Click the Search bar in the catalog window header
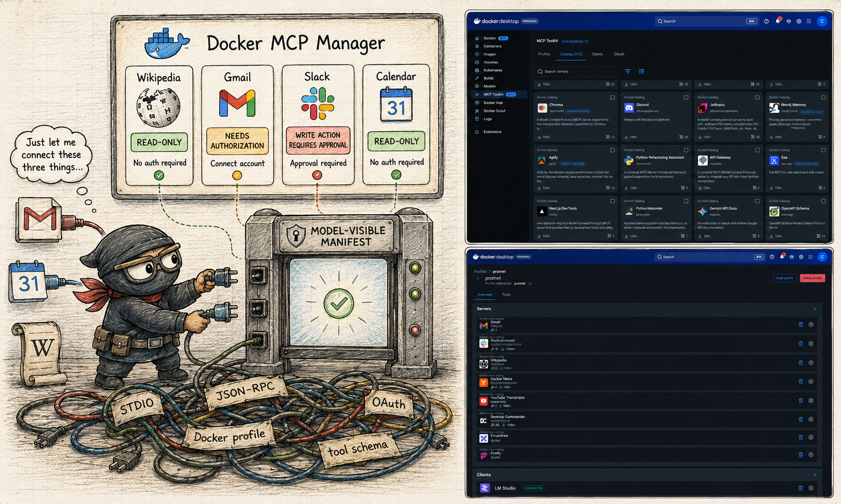 (706, 21)
